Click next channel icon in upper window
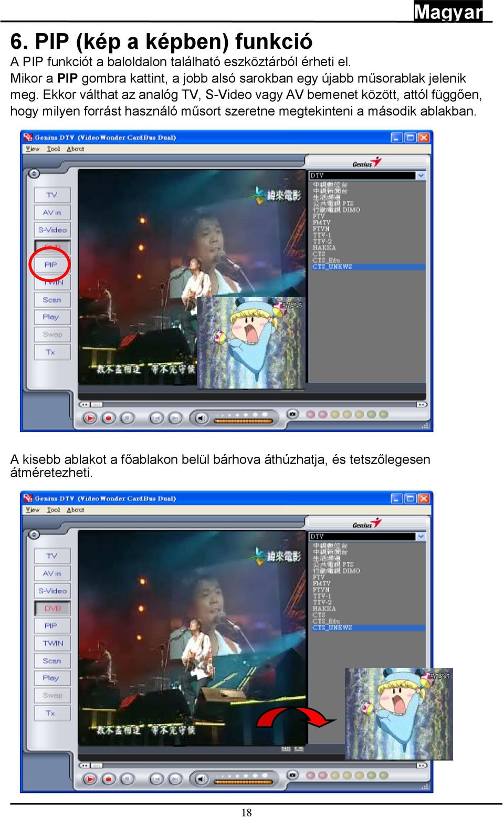504x817 pixels. (x=175, y=418)
